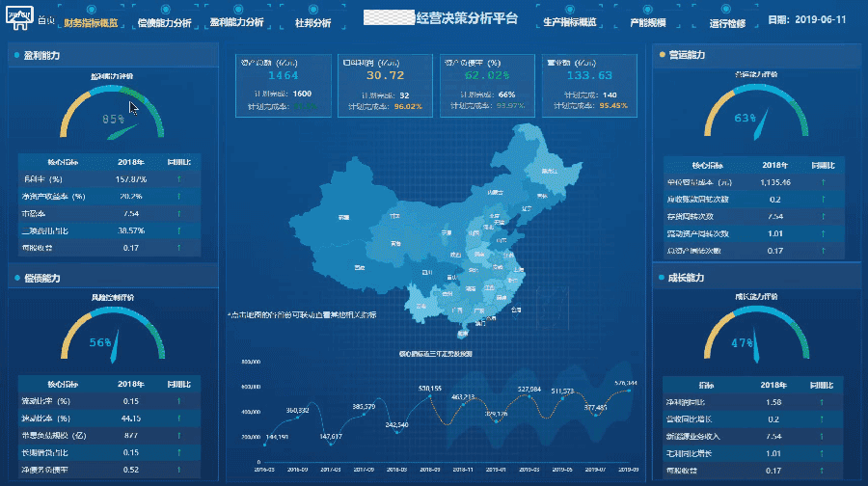Click the 377,485 point on the line chart

coord(596,416)
